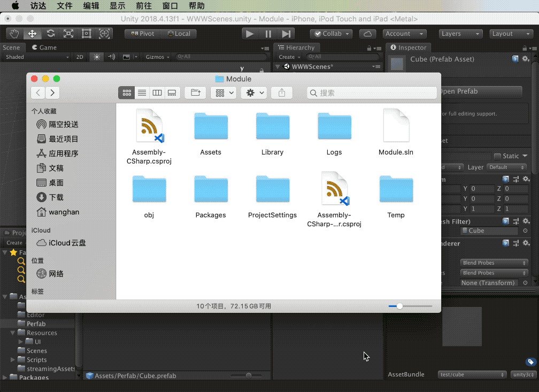Select the Module.sln file
This screenshot has height=392, width=539.
[396, 133]
